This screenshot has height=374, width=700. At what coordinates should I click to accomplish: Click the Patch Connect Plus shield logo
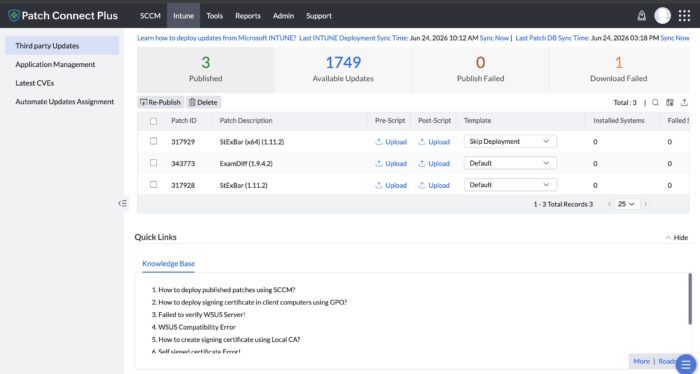[x=14, y=16]
